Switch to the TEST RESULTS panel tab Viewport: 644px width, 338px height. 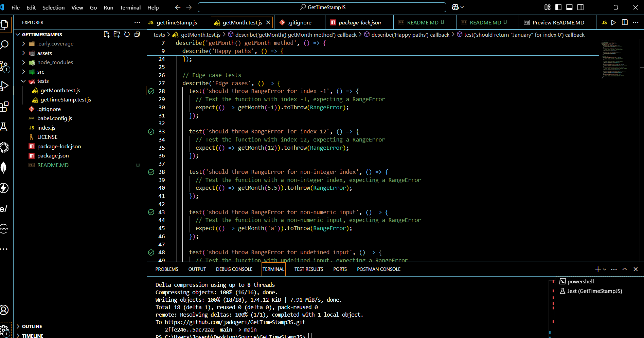click(309, 269)
